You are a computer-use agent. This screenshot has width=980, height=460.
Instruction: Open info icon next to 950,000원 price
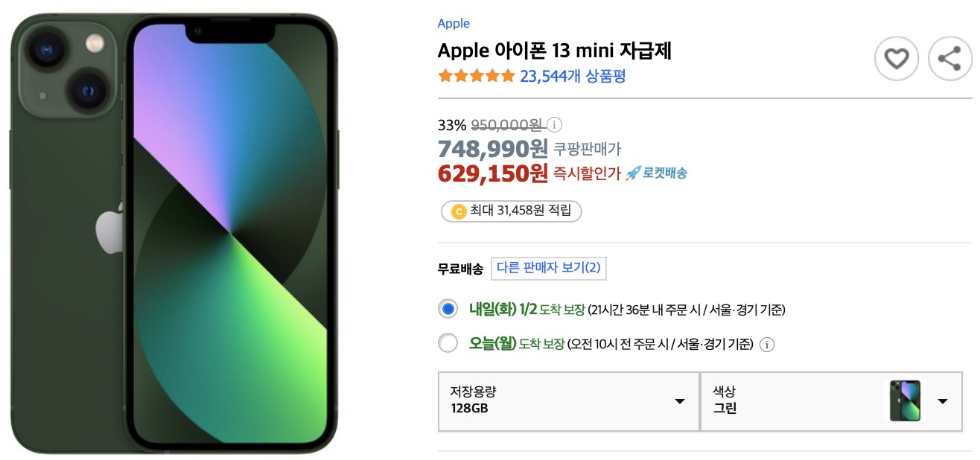click(x=556, y=124)
